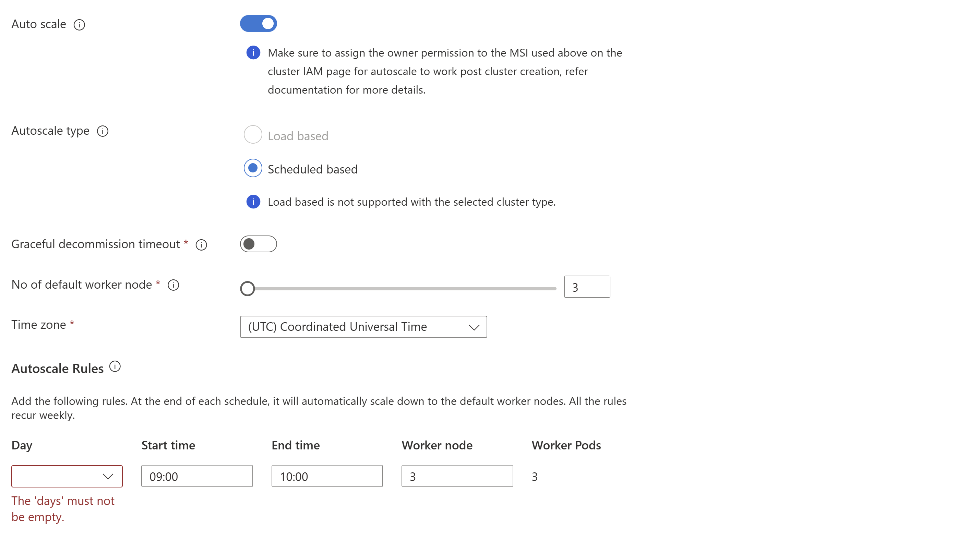Click on the Worker node count field

click(x=458, y=475)
